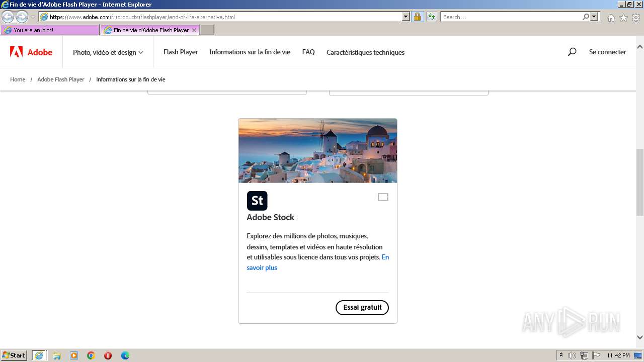Click the network tray icon

[584, 355]
